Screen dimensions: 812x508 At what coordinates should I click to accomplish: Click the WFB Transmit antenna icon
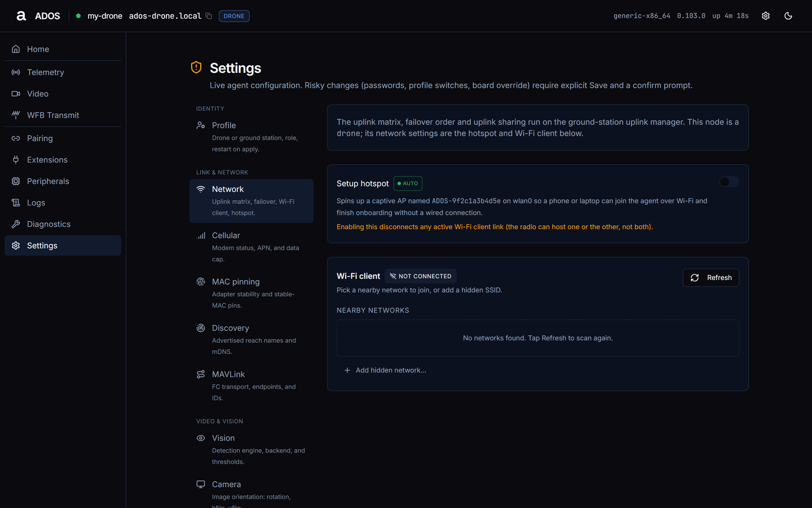point(16,115)
